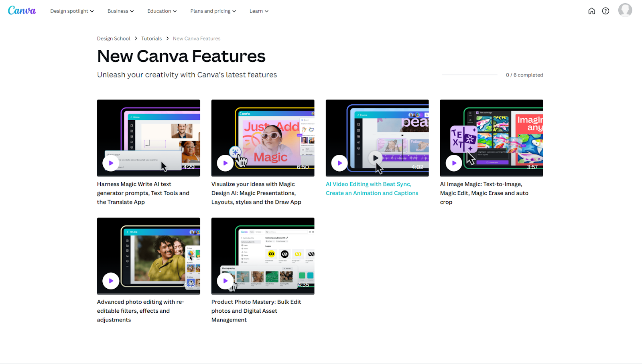Open the Magic Write thumbnail image
This screenshot has width=642, height=364.
148,138
